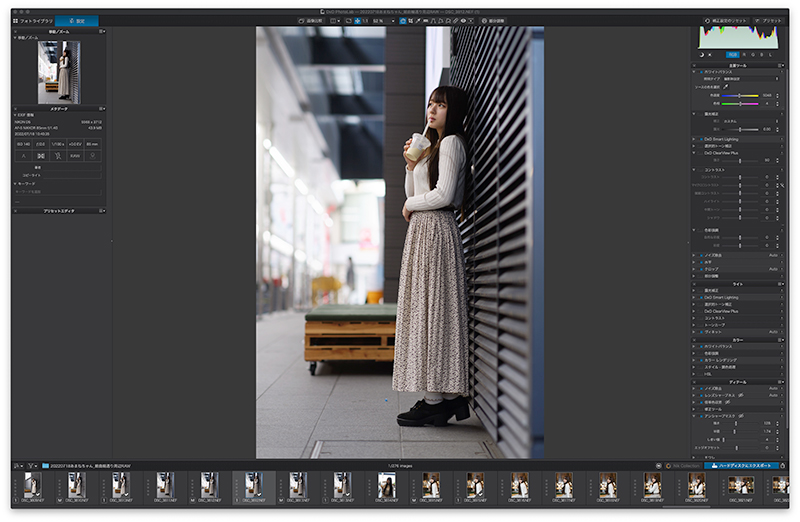Click the Nik Collection button

tap(683, 466)
